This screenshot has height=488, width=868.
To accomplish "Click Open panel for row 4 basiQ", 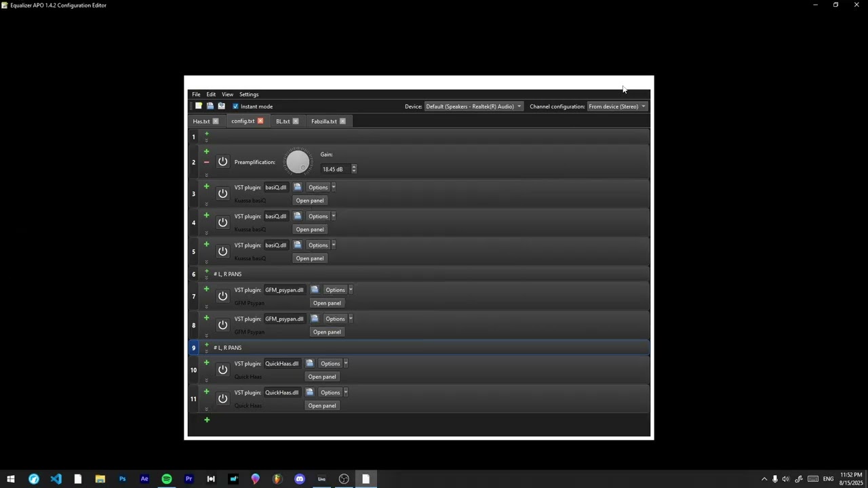I will click(x=310, y=229).
